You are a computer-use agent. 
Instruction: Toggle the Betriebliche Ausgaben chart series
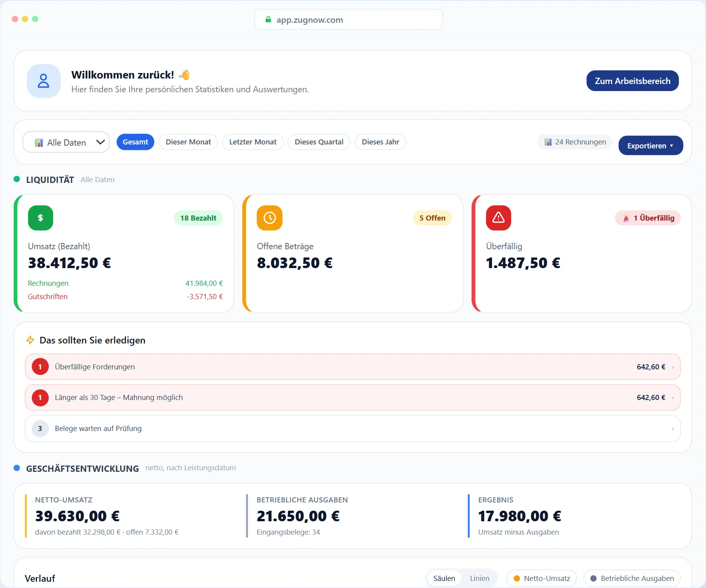point(632,578)
